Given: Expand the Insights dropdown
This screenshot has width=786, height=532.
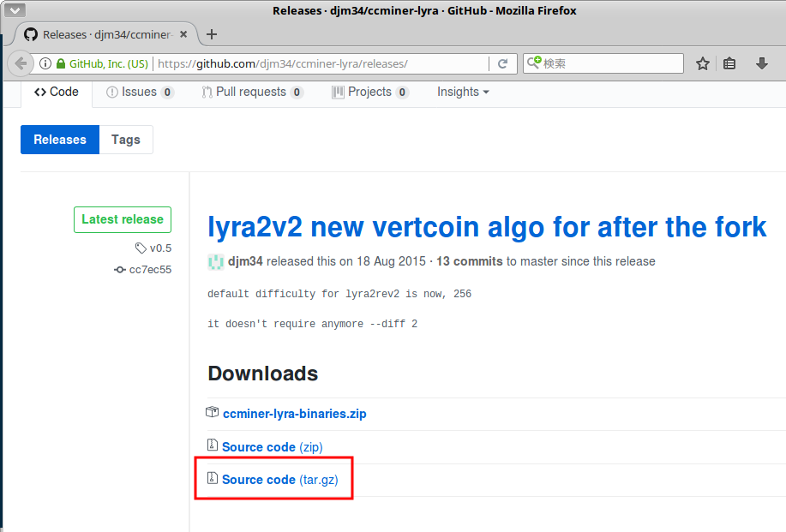Looking at the screenshot, I should tap(463, 92).
